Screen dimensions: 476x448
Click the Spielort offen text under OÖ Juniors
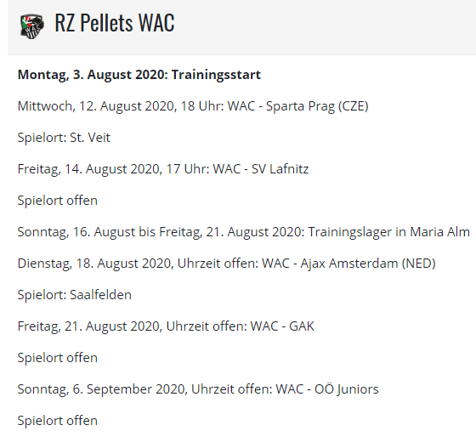tap(58, 421)
